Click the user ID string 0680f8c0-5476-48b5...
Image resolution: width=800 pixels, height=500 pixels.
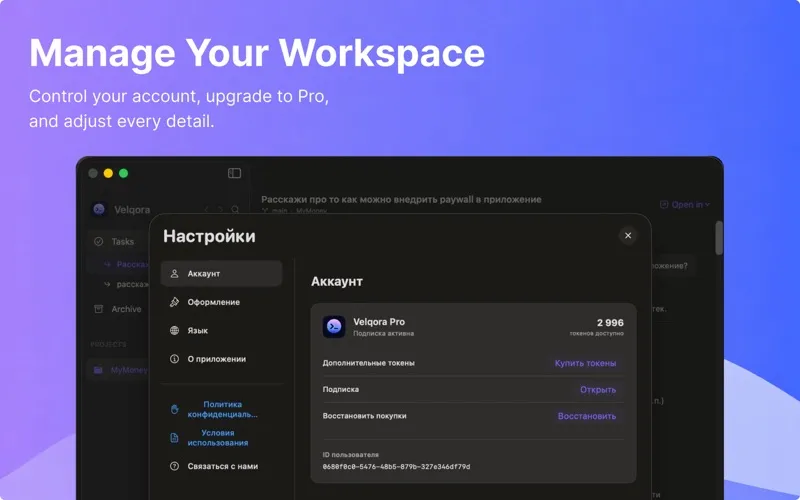pos(396,467)
